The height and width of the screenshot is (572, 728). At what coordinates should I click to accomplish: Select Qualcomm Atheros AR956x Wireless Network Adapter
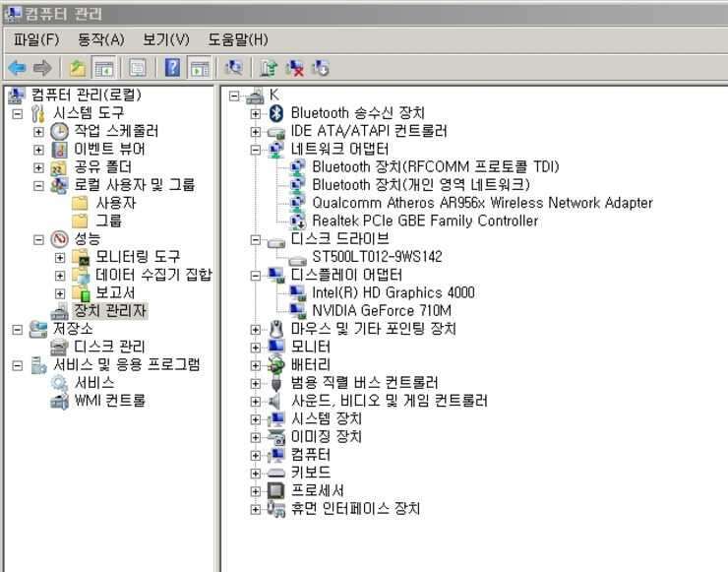coord(482,203)
